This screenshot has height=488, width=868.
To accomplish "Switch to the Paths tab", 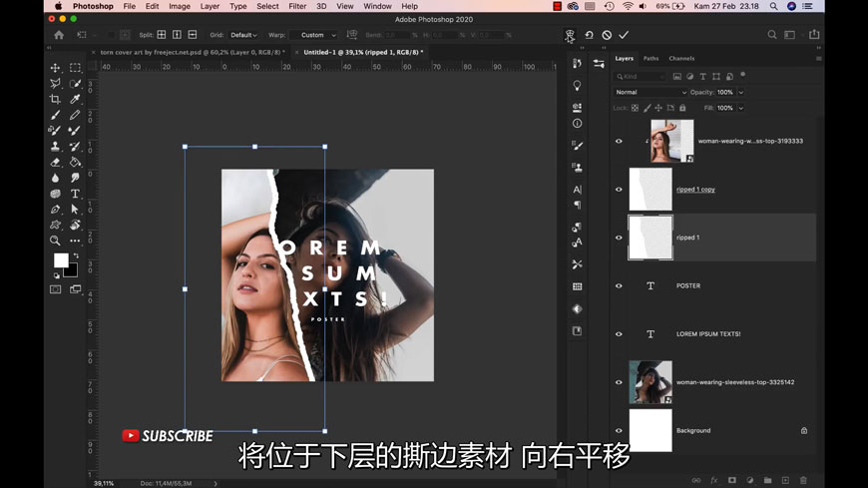I will pos(651,58).
